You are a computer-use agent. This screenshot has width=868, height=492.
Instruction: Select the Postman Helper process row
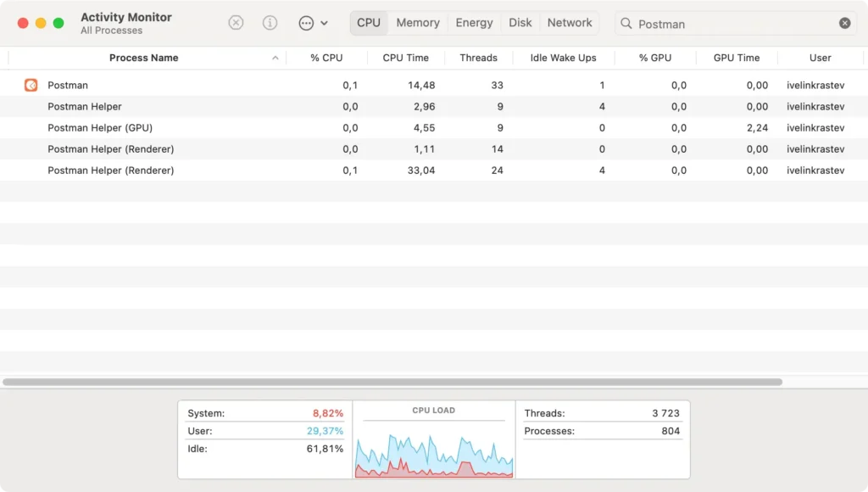(x=434, y=106)
